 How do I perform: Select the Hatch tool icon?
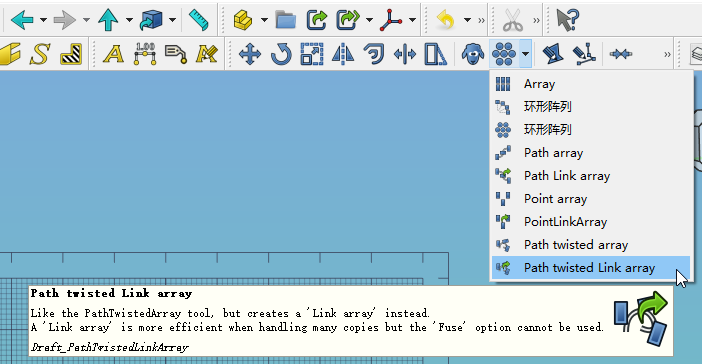pos(71,54)
